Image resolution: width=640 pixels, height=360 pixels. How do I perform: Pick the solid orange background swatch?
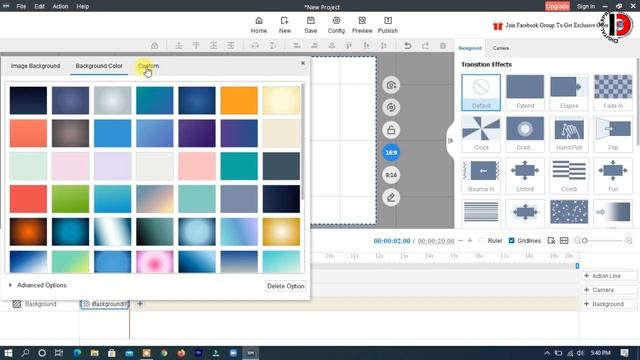click(239, 100)
